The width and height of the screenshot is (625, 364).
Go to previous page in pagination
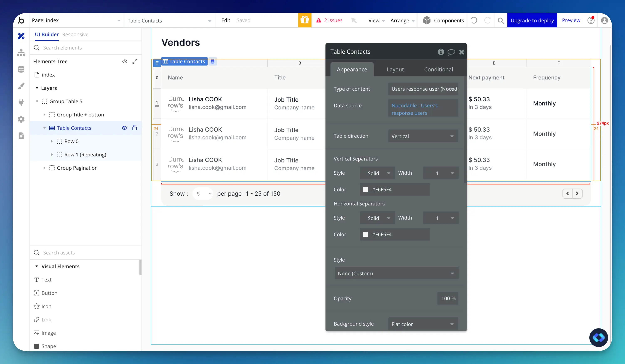pos(568,194)
